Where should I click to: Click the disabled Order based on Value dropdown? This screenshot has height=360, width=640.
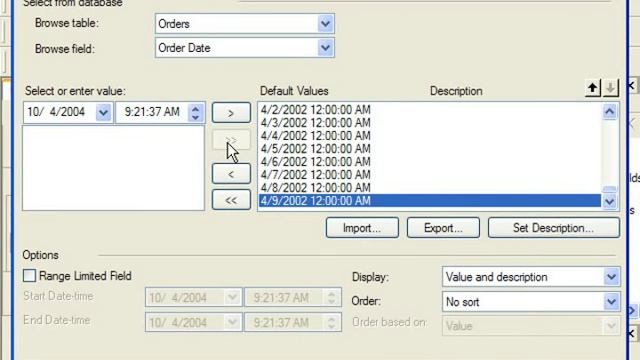531,326
